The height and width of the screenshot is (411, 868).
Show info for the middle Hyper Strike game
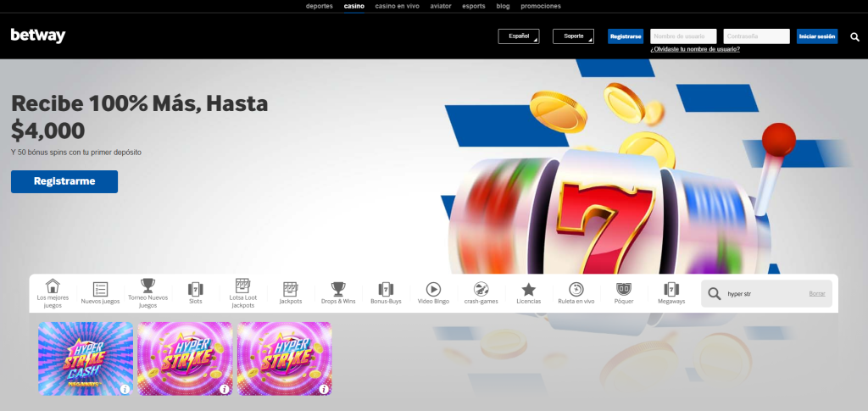pyautogui.click(x=224, y=389)
